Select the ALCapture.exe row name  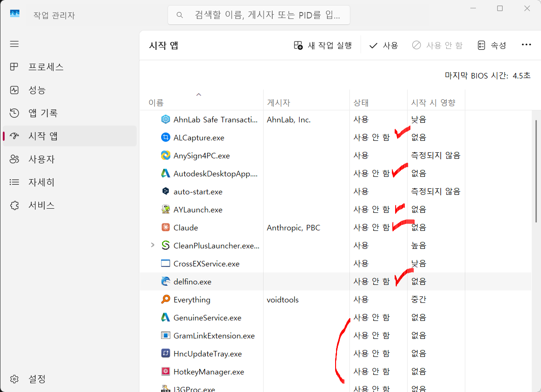tap(199, 138)
